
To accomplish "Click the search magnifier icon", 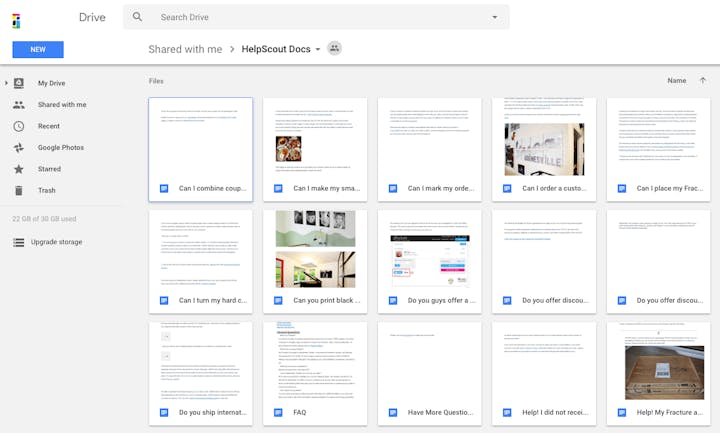I will tap(137, 17).
